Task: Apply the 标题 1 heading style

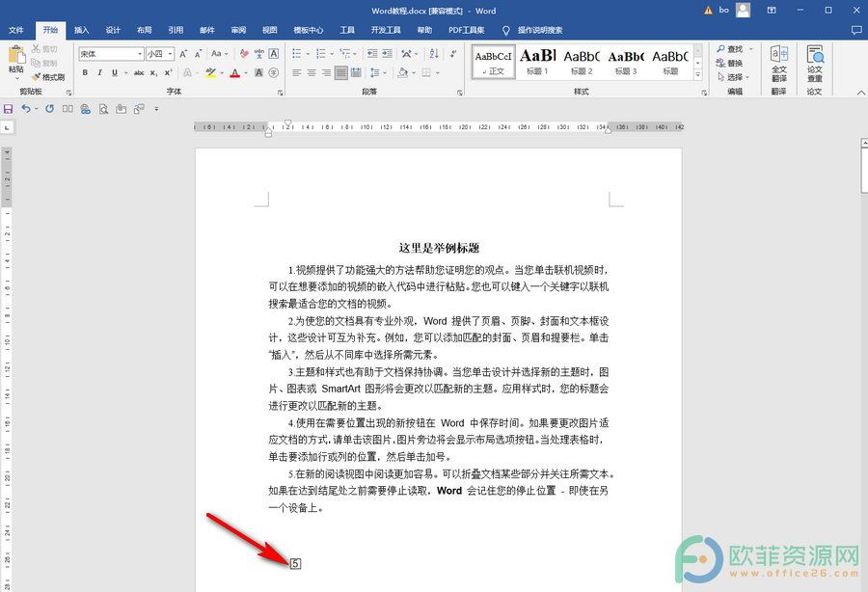Action: click(537, 63)
